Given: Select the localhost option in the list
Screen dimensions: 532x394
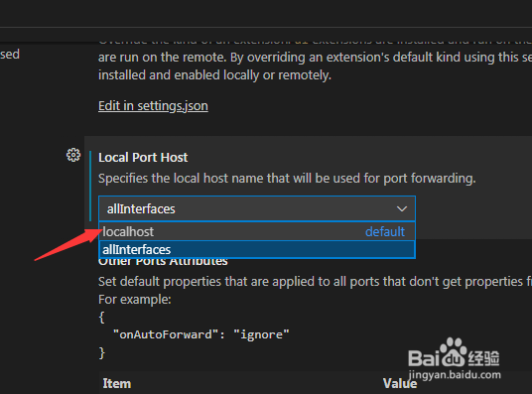Looking at the screenshot, I should point(257,231).
